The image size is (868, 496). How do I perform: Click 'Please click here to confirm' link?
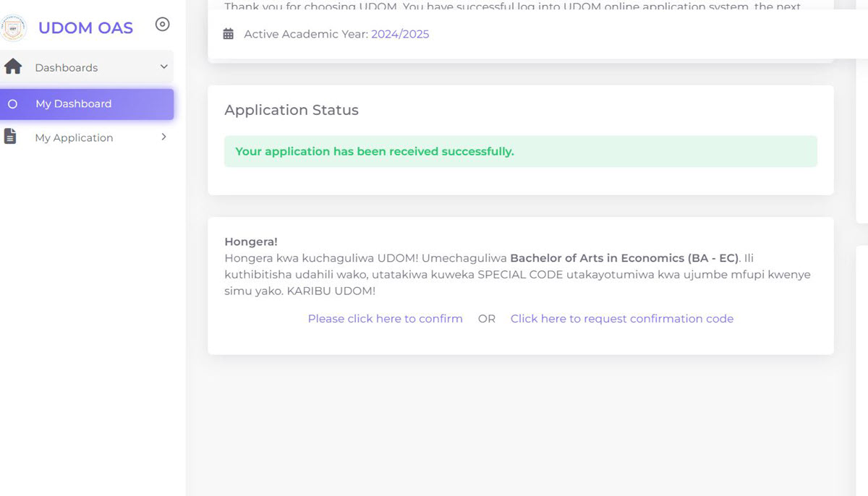(385, 319)
